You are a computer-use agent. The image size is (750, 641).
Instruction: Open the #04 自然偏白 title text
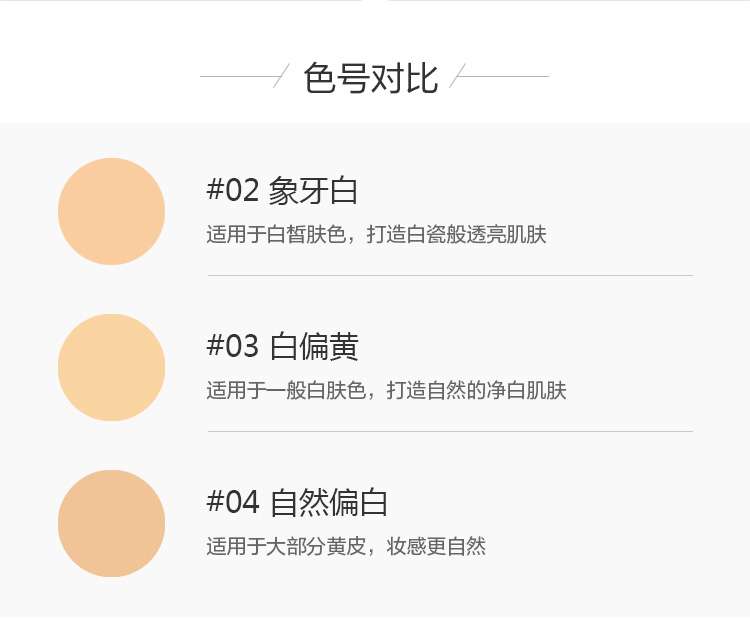297,502
